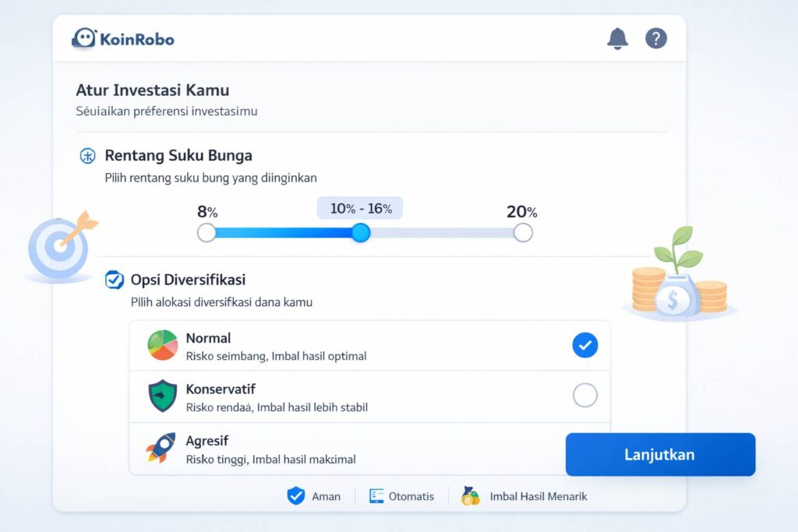The height and width of the screenshot is (532, 798).
Task: Select the Konservatif radio button
Action: coord(585,396)
